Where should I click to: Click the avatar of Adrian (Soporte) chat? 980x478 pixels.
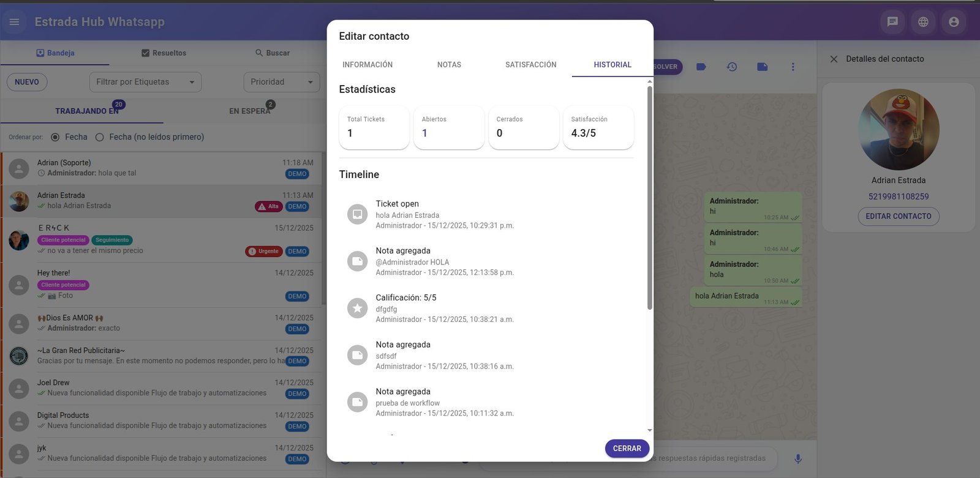pos(19,169)
